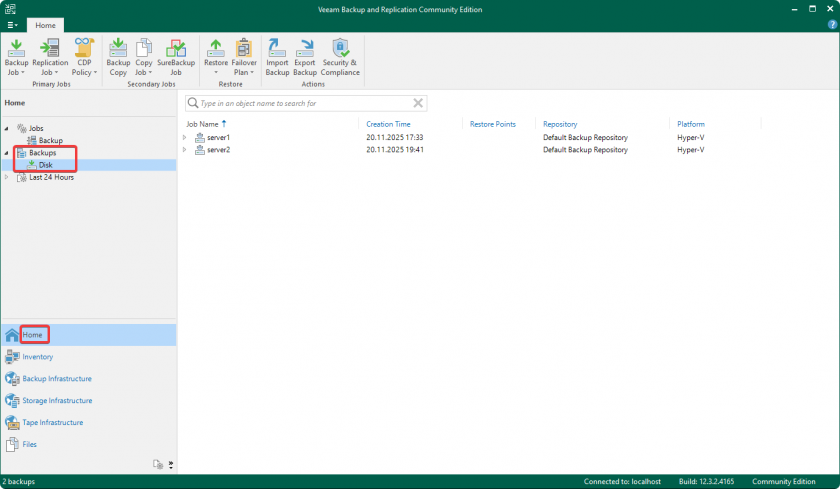
Task: Switch to the Inventory view
Action: click(x=38, y=357)
